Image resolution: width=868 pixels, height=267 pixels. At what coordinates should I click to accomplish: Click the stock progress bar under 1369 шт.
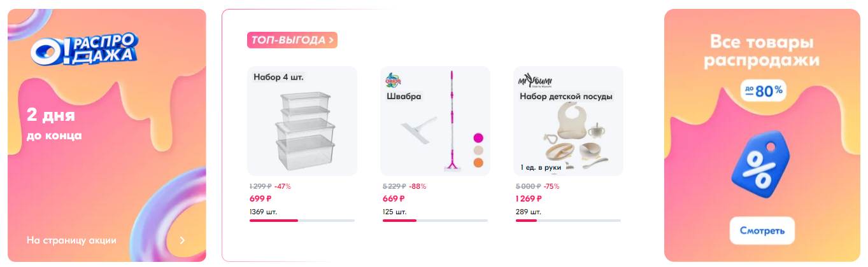coord(302,221)
